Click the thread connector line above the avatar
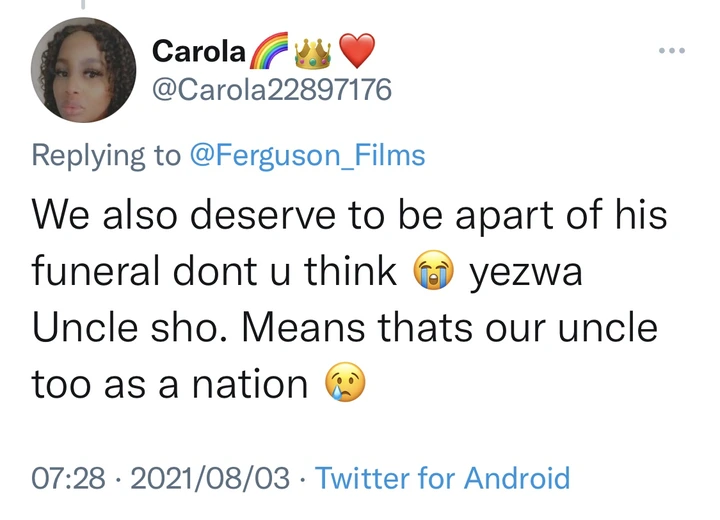This screenshot has height=520, width=720. tap(83, 5)
